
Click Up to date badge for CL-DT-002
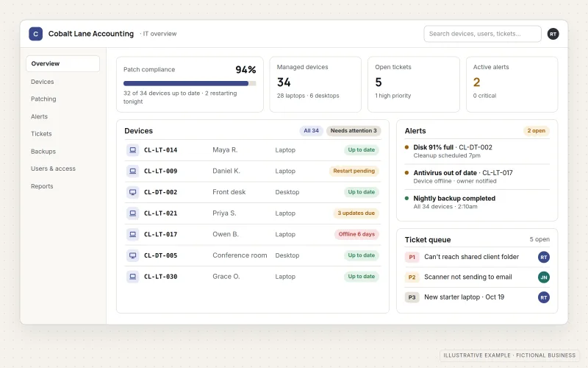click(362, 192)
